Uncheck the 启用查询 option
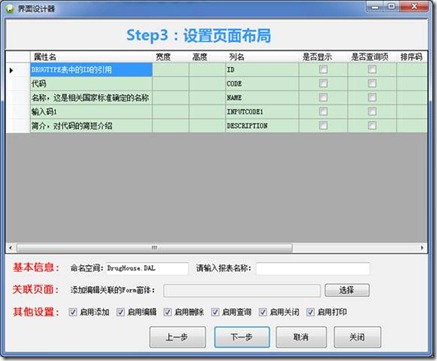 pos(215,312)
